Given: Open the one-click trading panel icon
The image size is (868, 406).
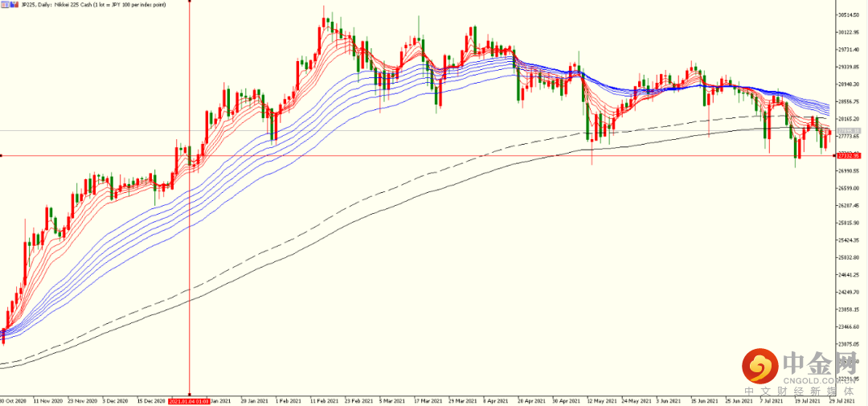Looking at the screenshot, I should tap(5, 5).
